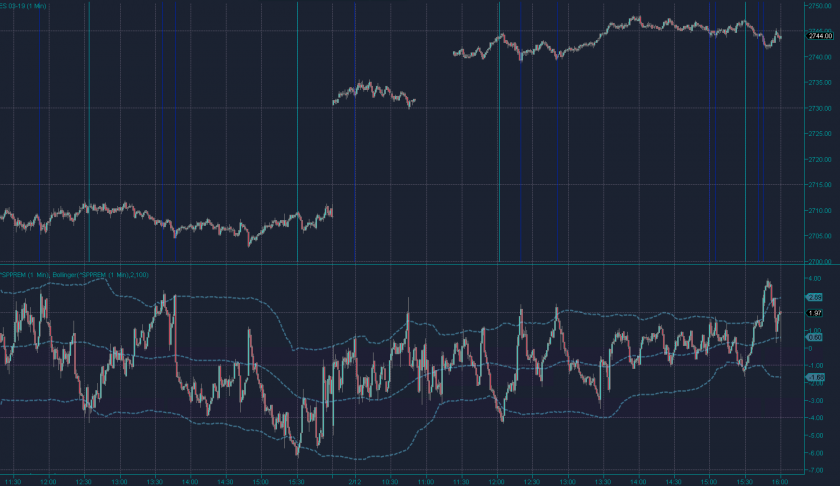Click the 2750.00 price axis label
The width and height of the screenshot is (840, 486).
click(x=819, y=6)
